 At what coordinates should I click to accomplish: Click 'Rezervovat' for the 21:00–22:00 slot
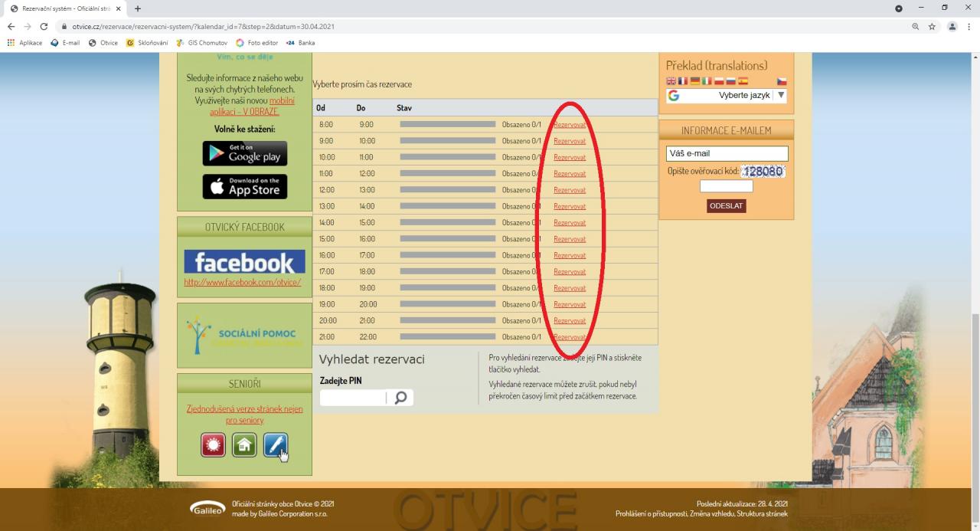click(x=570, y=337)
